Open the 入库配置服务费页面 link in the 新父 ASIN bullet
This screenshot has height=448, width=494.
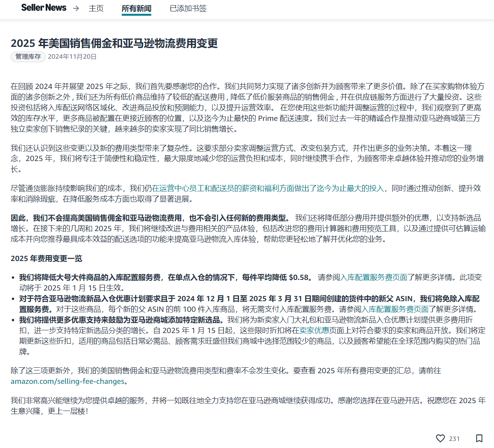[395, 309]
